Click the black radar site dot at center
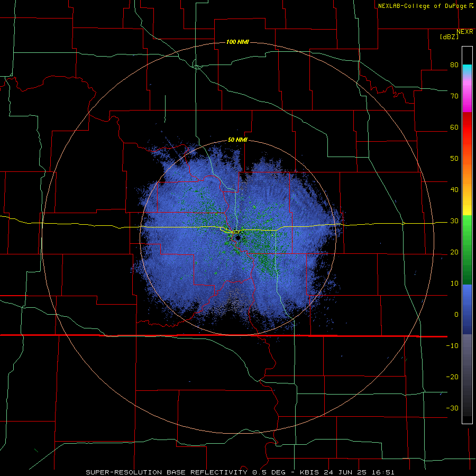The height and width of the screenshot is (476, 476). pyautogui.click(x=238, y=237)
